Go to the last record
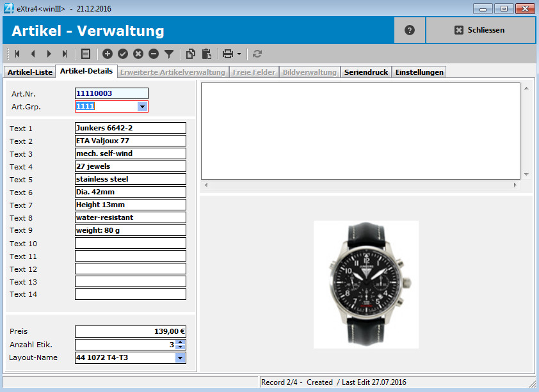Image resolution: width=539 pixels, height=392 pixels. 65,54
